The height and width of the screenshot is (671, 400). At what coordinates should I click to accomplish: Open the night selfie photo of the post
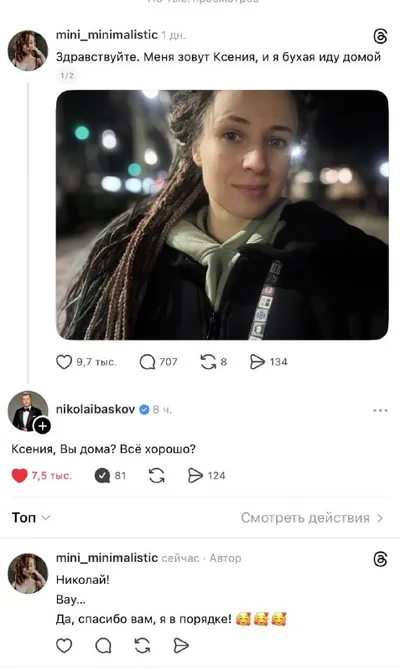(x=222, y=215)
